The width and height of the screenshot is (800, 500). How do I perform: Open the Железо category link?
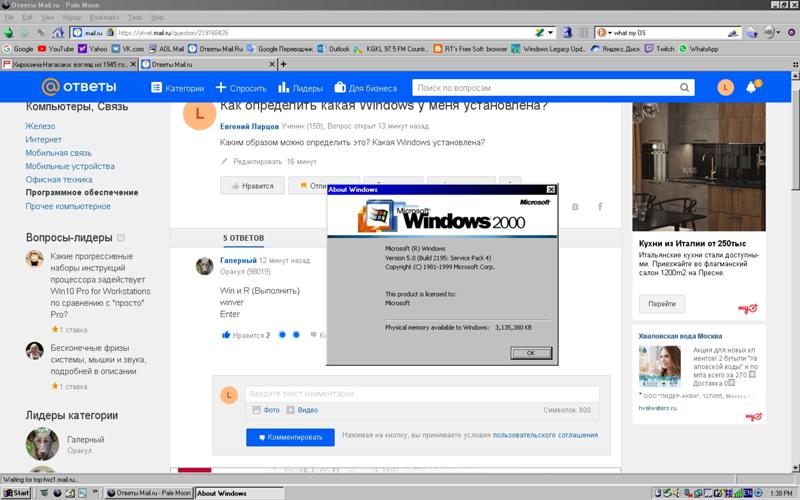(40, 126)
